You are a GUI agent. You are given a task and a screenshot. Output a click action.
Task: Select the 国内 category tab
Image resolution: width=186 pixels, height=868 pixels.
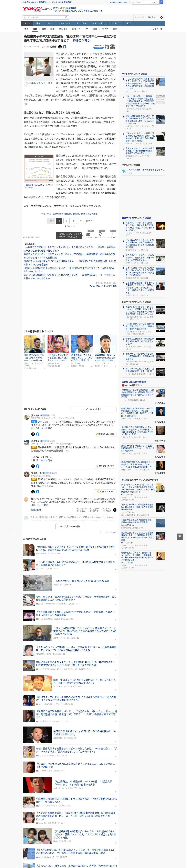(35, 29)
